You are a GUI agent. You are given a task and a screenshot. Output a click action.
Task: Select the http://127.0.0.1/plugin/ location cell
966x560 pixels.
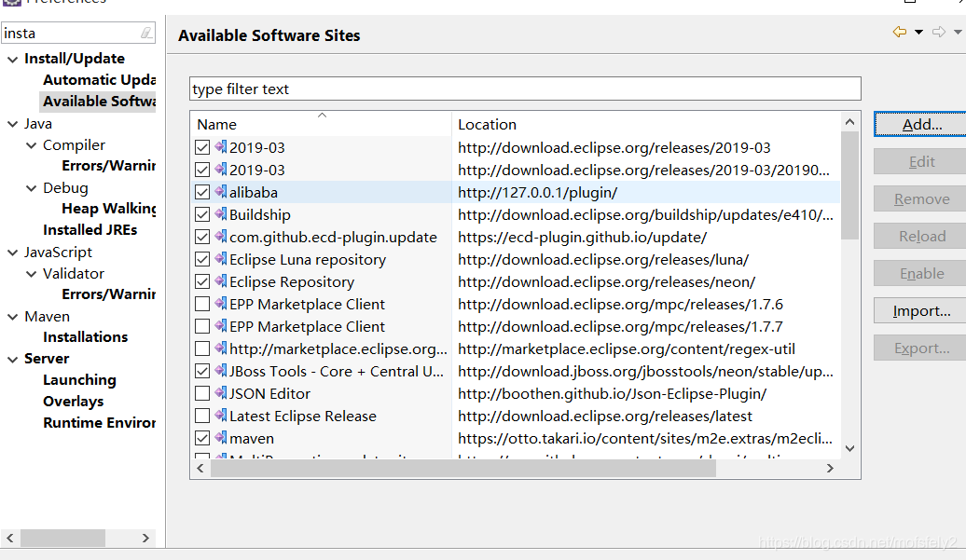coord(645,192)
